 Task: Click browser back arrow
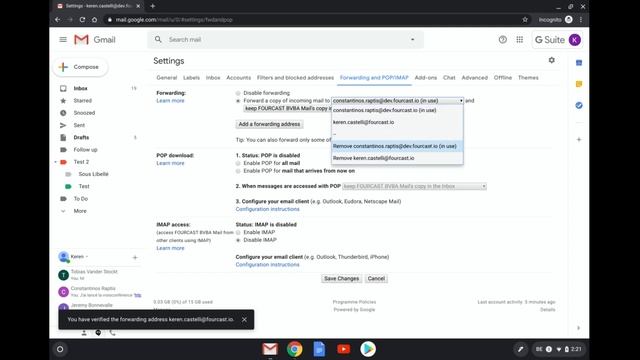58,20
